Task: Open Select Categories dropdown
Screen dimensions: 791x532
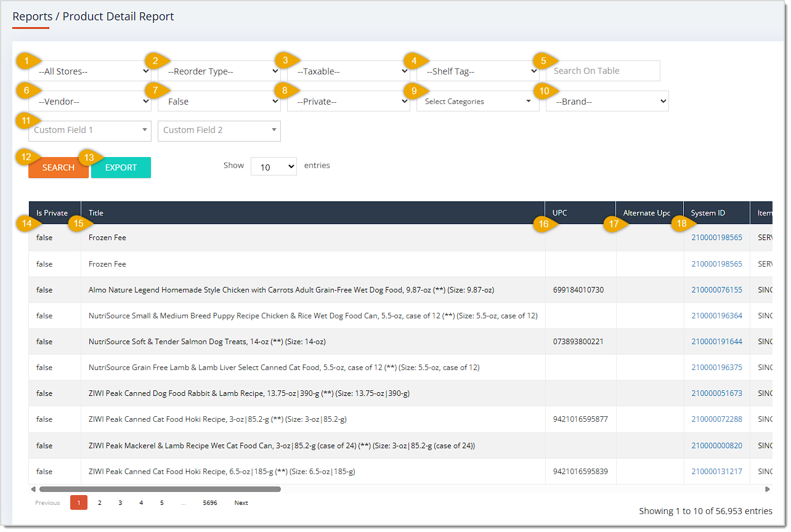Action: (478, 101)
